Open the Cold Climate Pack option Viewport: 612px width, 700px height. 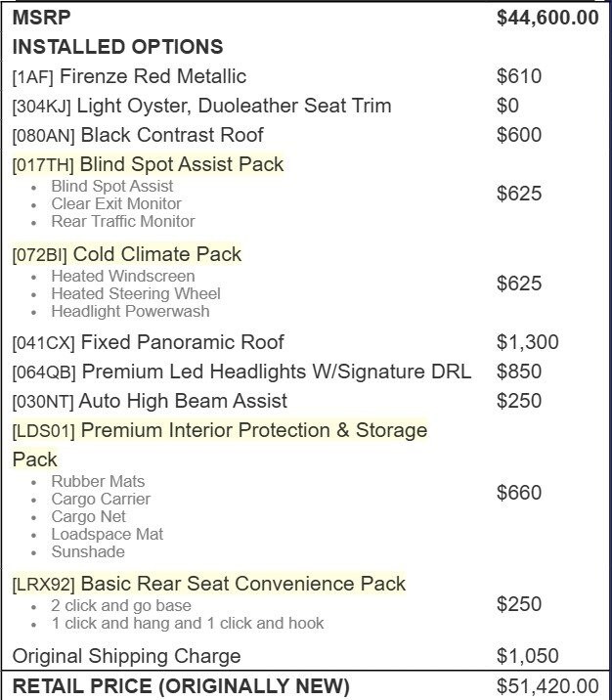click(160, 254)
